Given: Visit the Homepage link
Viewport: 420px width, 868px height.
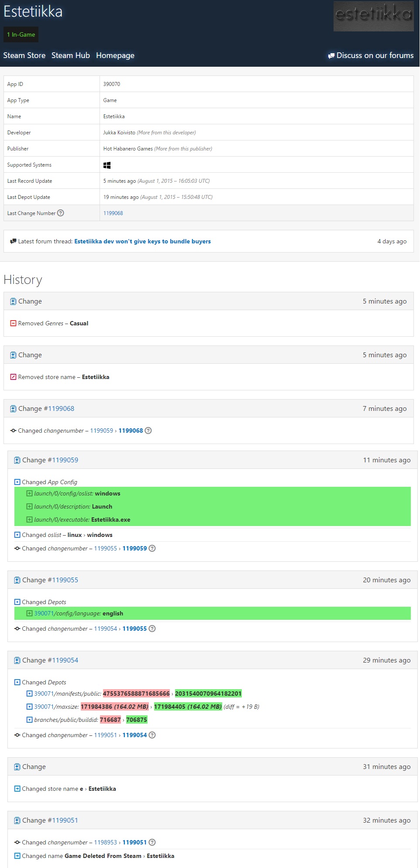Looking at the screenshot, I should click(x=115, y=55).
